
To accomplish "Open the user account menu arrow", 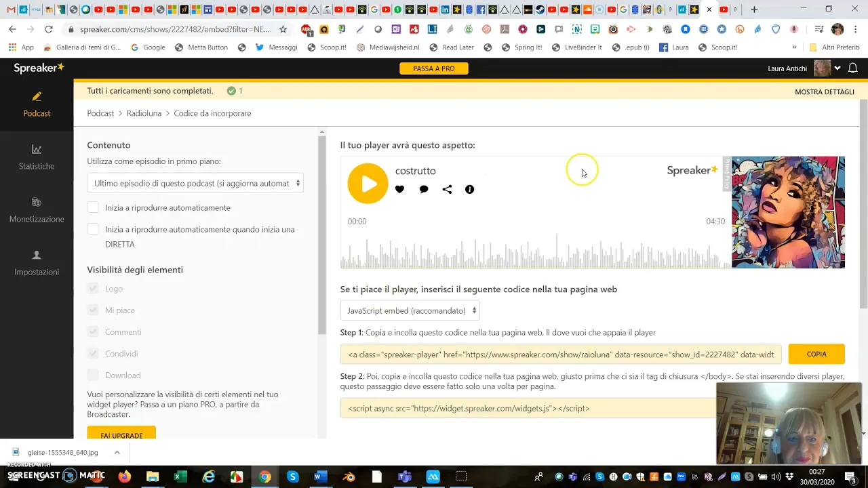I will point(837,68).
